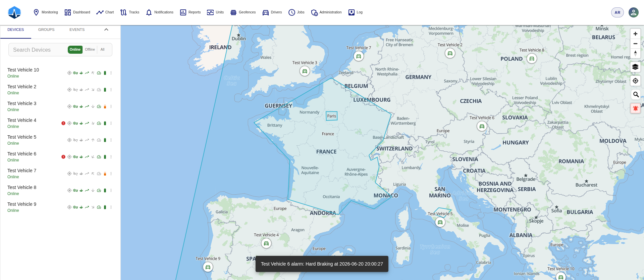Open more options for Test Vehicle 4
This screenshot has height=280, width=644.
[x=111, y=123]
